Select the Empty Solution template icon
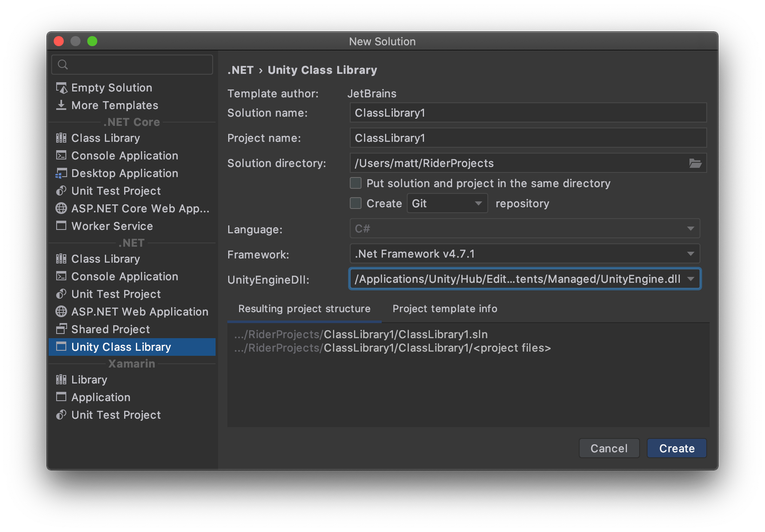This screenshot has width=765, height=532. click(x=62, y=88)
